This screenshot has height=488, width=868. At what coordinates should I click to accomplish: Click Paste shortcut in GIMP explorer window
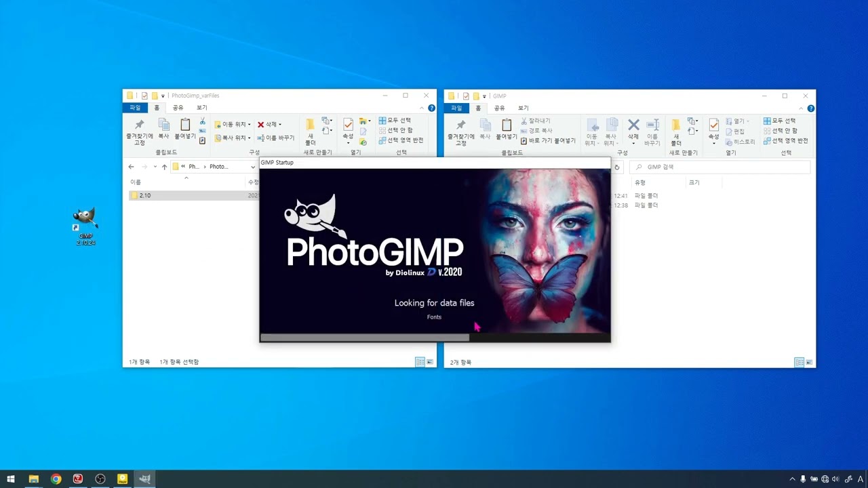(x=548, y=140)
